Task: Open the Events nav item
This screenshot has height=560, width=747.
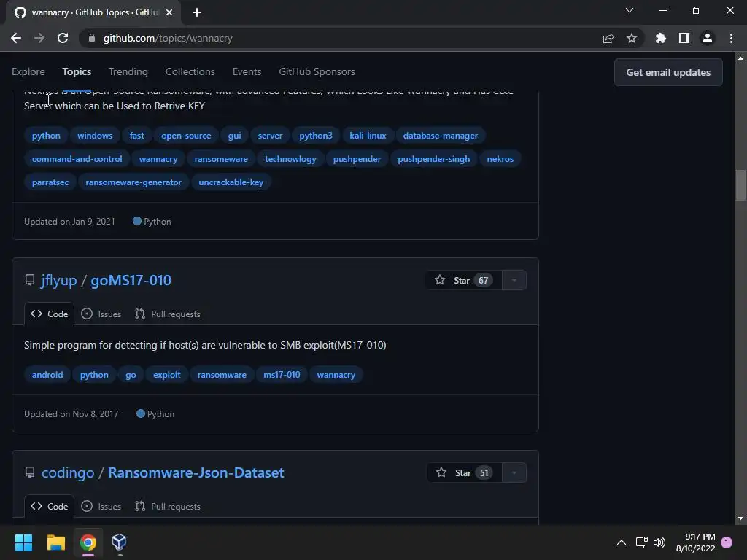Action: coord(247,71)
